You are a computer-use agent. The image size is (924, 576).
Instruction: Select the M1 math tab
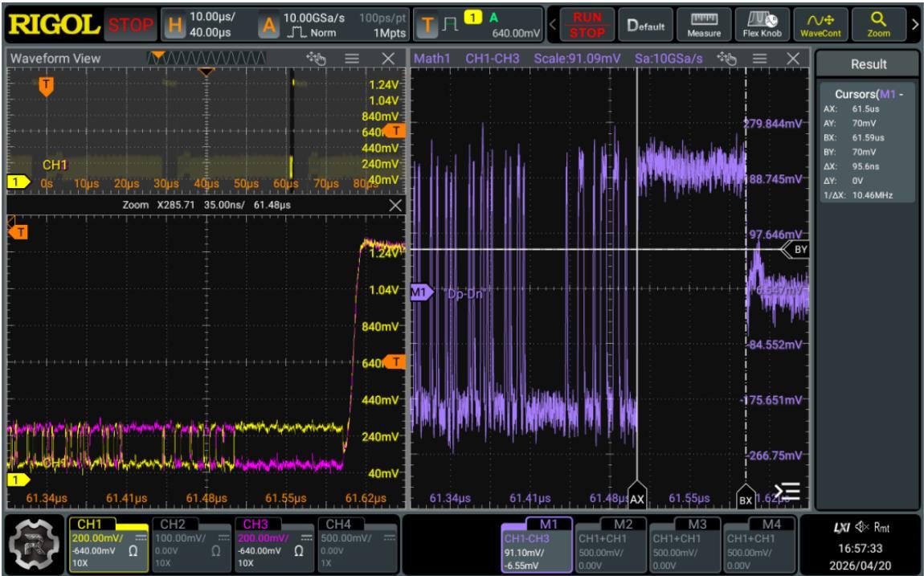(x=537, y=544)
